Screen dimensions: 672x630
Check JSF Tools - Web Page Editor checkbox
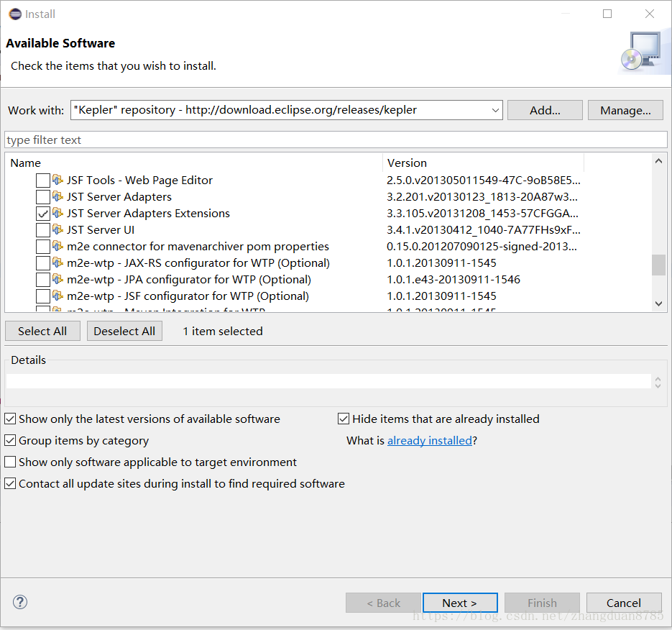pyautogui.click(x=43, y=181)
